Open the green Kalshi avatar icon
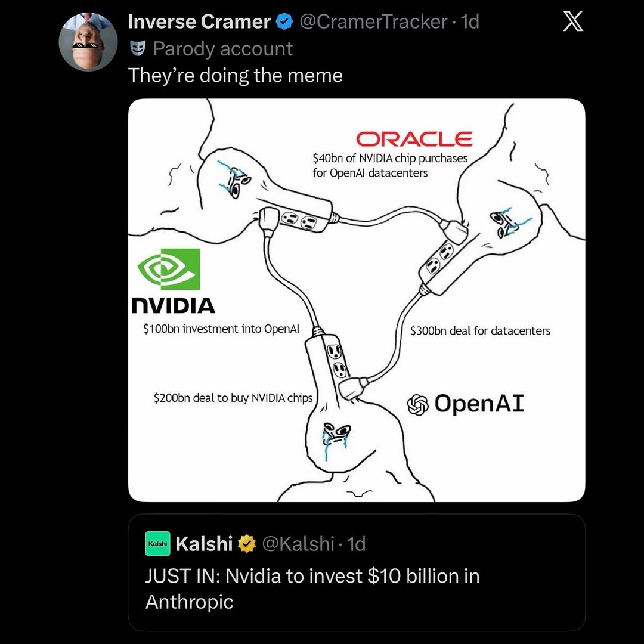This screenshot has width=644, height=644. (x=158, y=544)
